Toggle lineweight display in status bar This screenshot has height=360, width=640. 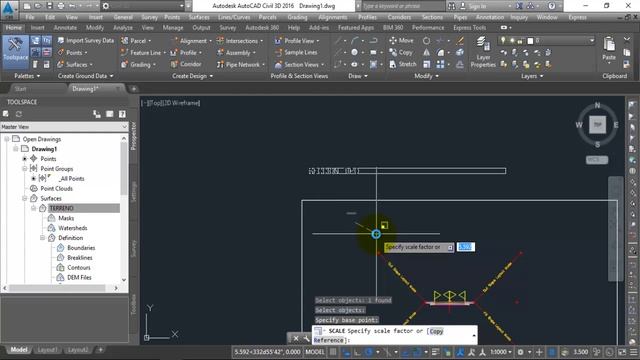(x=436, y=352)
